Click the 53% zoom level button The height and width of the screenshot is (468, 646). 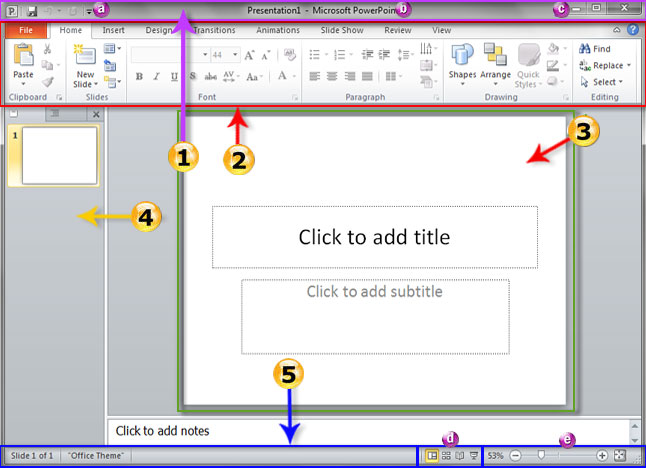pos(495,456)
